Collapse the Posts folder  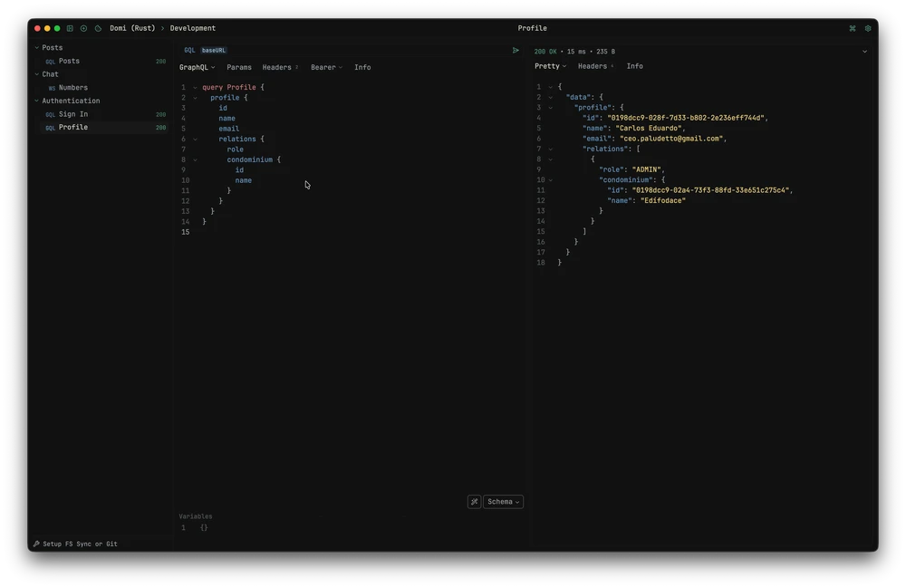(x=37, y=48)
